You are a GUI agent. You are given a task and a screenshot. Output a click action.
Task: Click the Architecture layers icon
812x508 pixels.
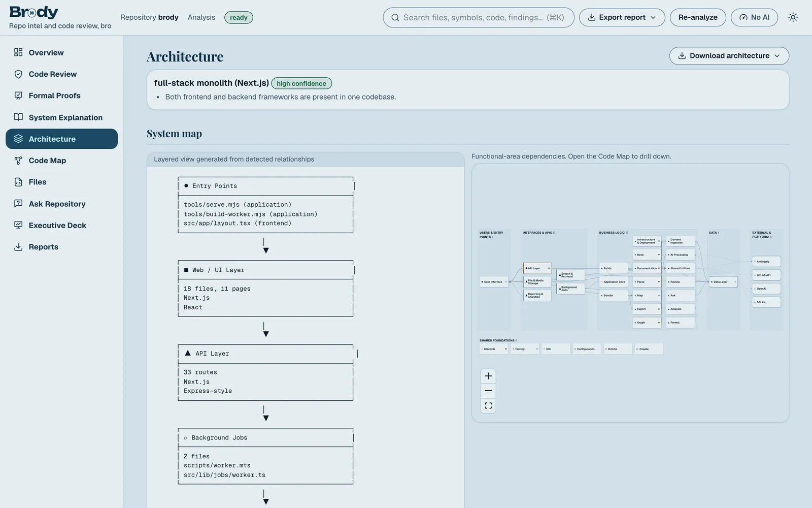[x=18, y=139]
